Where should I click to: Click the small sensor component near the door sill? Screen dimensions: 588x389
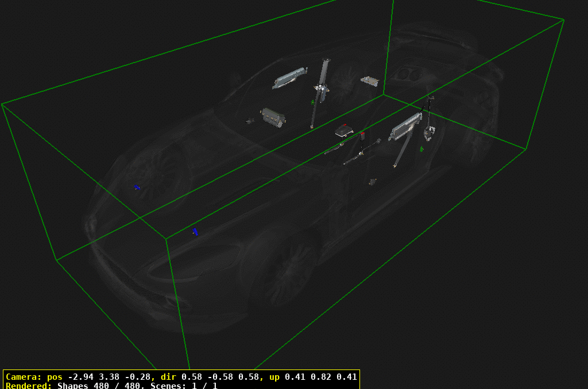pyautogui.click(x=373, y=182)
